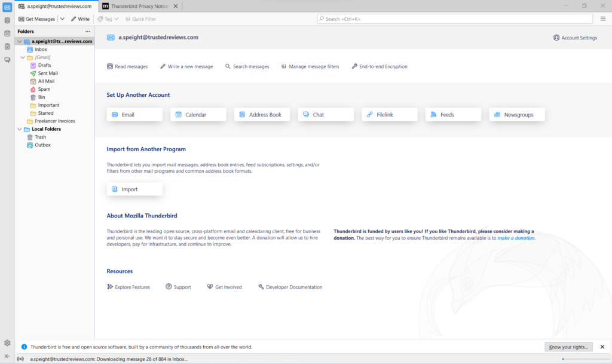Click the info icon in notification bar
The width and height of the screenshot is (612, 364).
[24, 347]
